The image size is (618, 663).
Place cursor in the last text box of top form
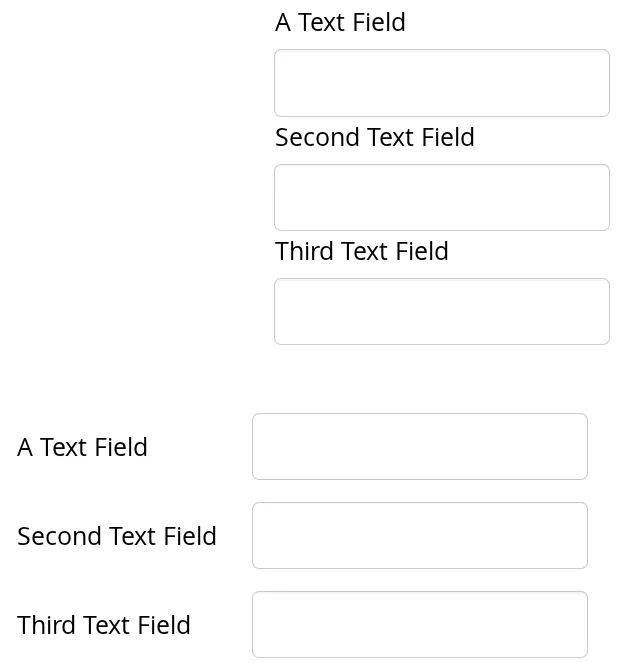[441, 312]
